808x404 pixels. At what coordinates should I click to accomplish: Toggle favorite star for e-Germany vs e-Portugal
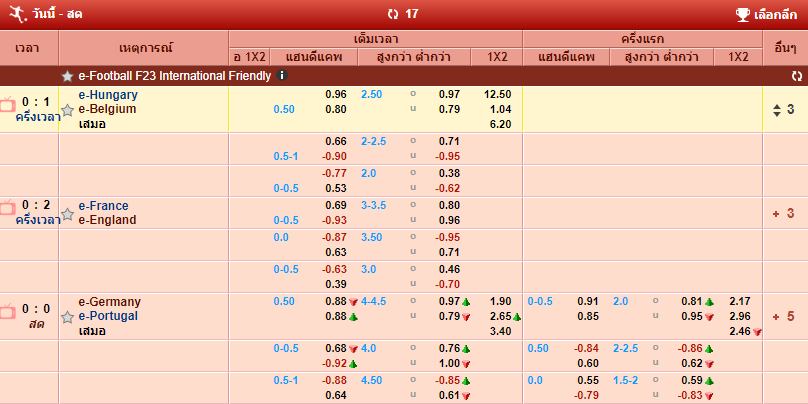click(x=67, y=317)
